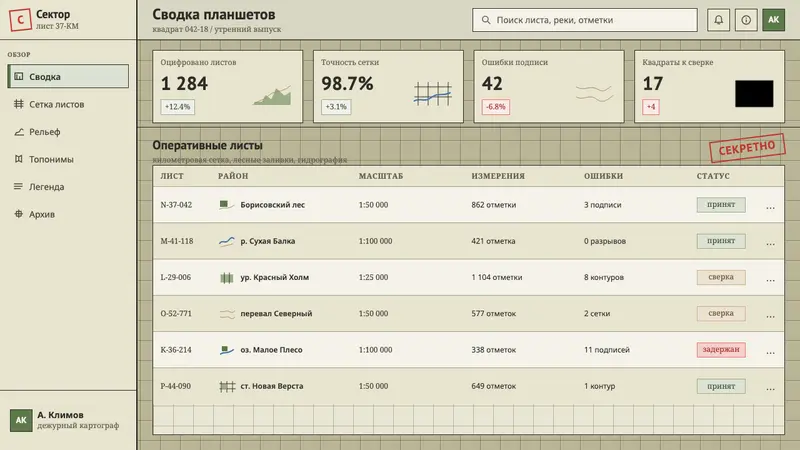This screenshot has width=800, height=450.
Task: Click the forest icon beside Борисовский лес
Action: (227, 205)
